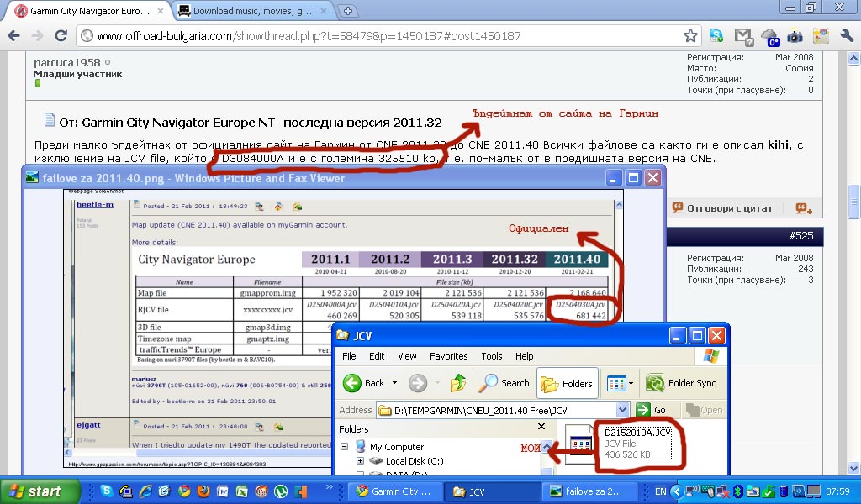Click the Search toolbar button in Explorer
This screenshot has height=504, width=861.
pyautogui.click(x=504, y=383)
